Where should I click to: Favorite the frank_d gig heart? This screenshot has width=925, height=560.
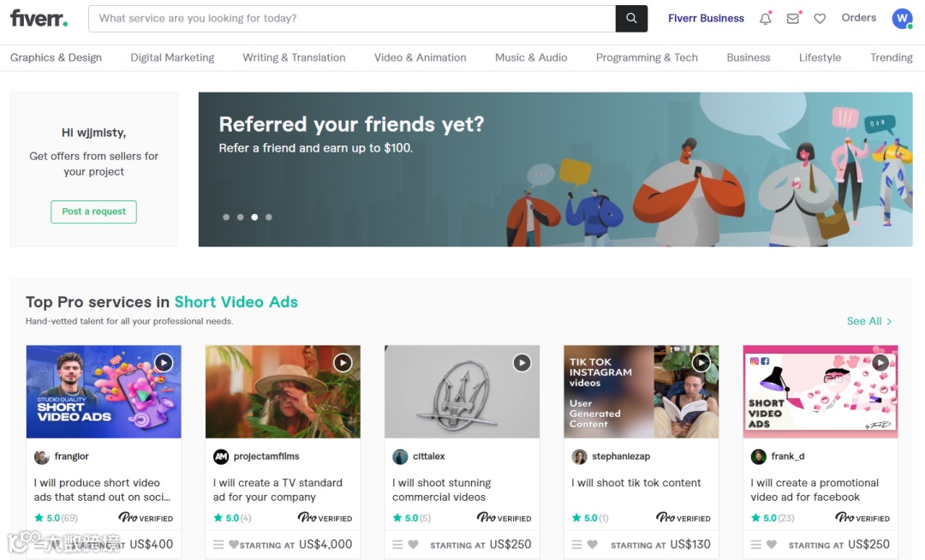(x=772, y=545)
